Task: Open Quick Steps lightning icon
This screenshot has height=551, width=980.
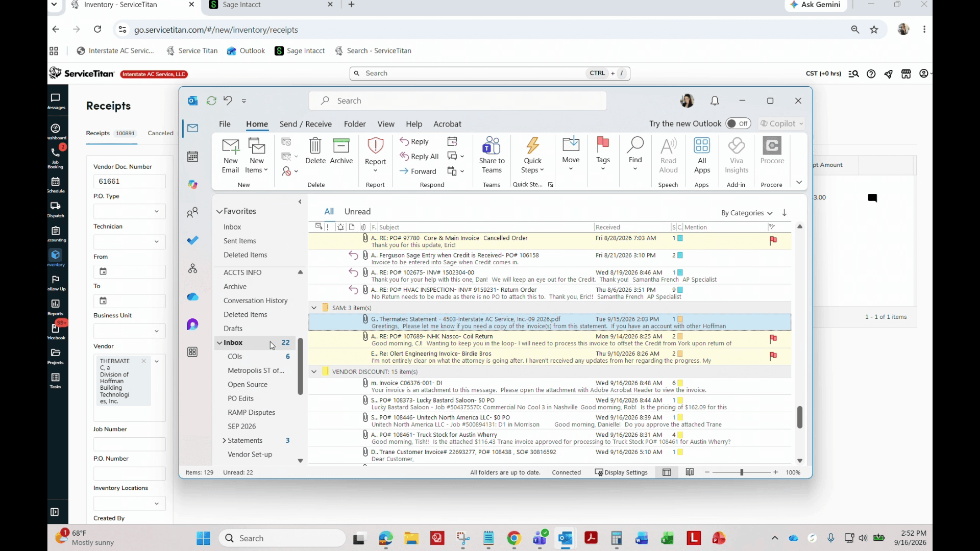Action: (x=532, y=156)
